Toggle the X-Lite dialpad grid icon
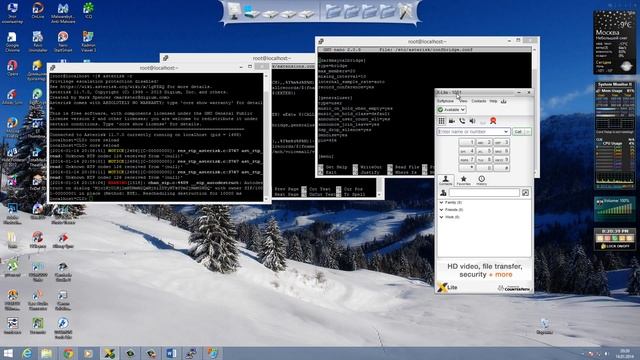This screenshot has height=360, width=640. coord(441,121)
